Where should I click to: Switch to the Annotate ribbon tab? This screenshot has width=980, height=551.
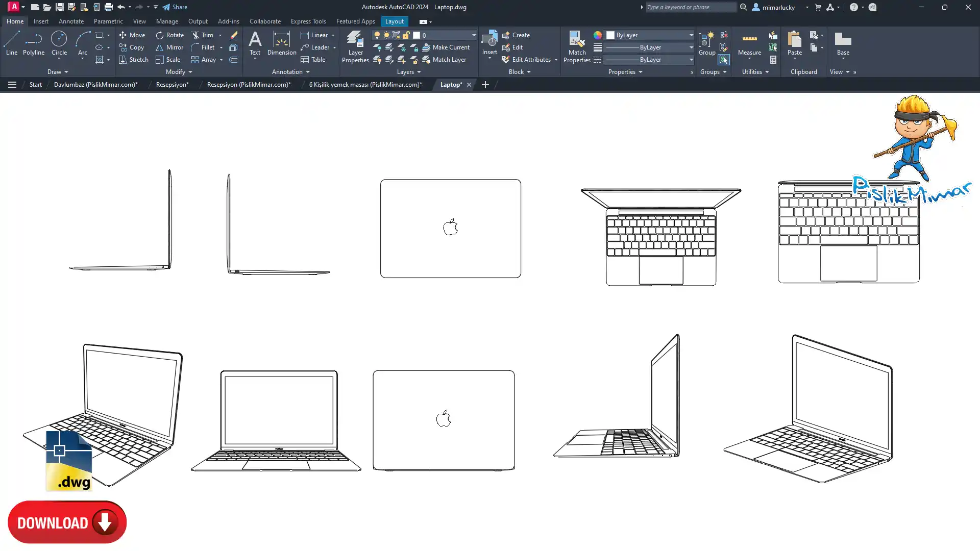tap(71, 21)
